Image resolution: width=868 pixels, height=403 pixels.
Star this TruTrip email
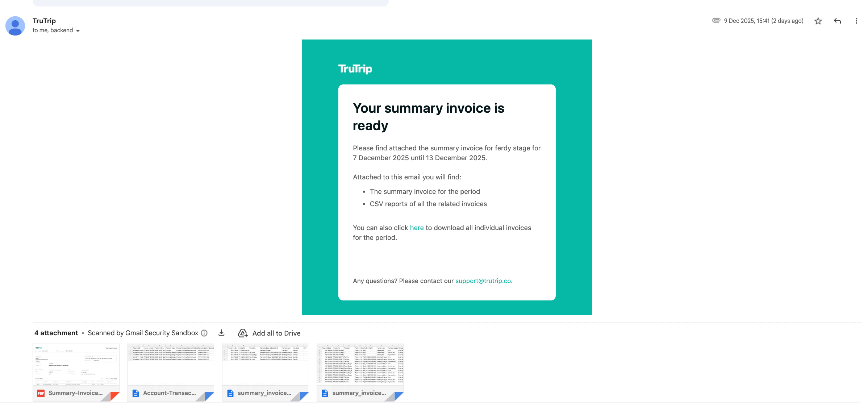click(x=818, y=21)
